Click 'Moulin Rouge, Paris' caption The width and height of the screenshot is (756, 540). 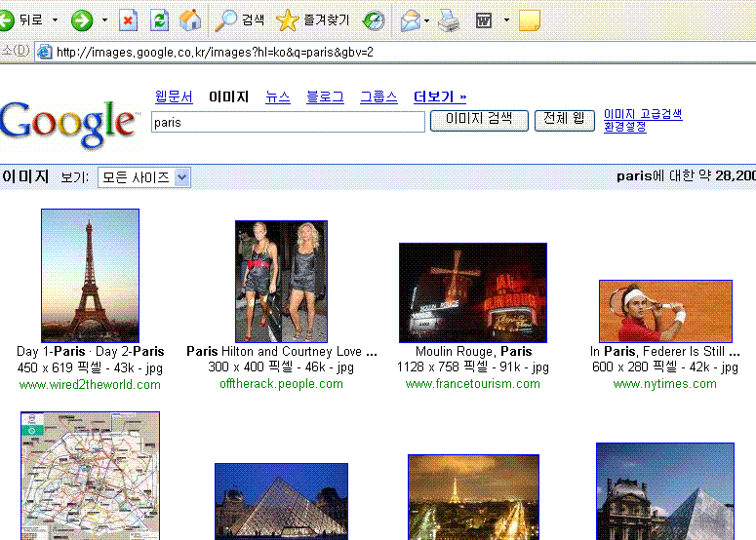pyautogui.click(x=473, y=351)
